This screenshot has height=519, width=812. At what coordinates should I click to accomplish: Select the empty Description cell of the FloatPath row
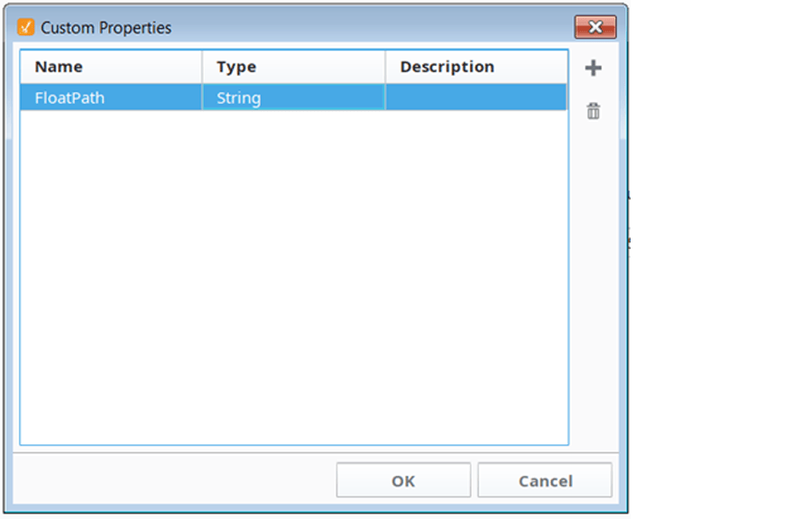click(475, 97)
